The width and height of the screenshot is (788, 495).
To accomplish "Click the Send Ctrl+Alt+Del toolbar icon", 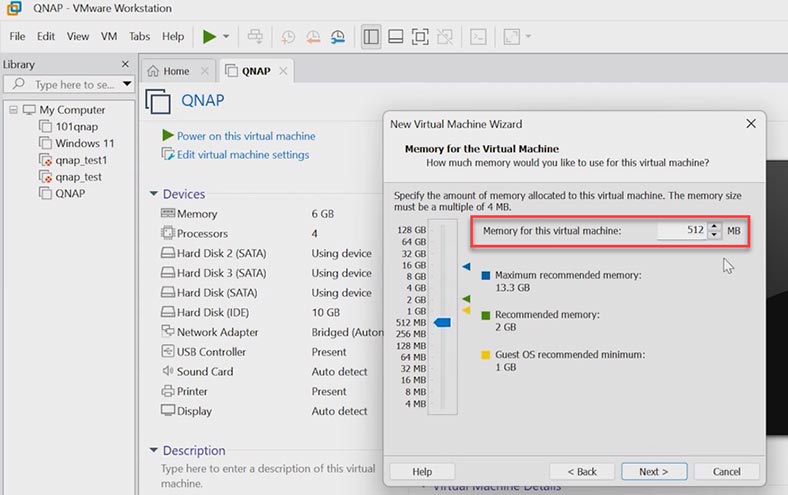I will coord(255,36).
